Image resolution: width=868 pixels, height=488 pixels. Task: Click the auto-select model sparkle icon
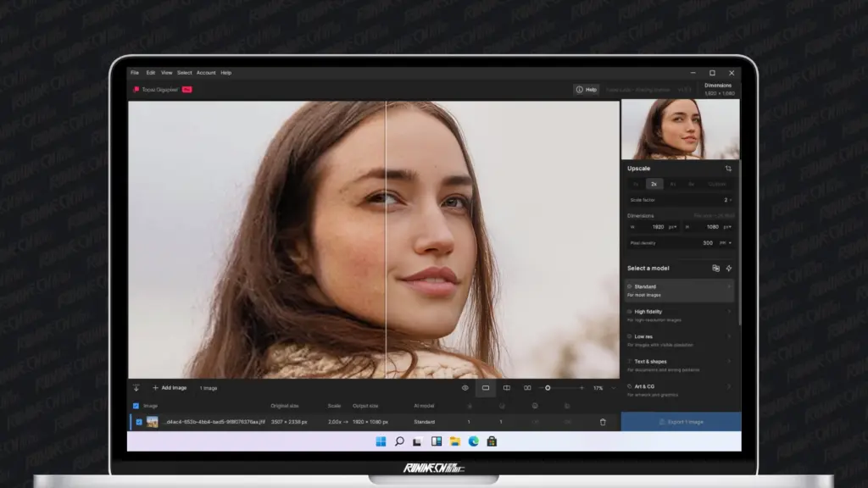pos(730,268)
